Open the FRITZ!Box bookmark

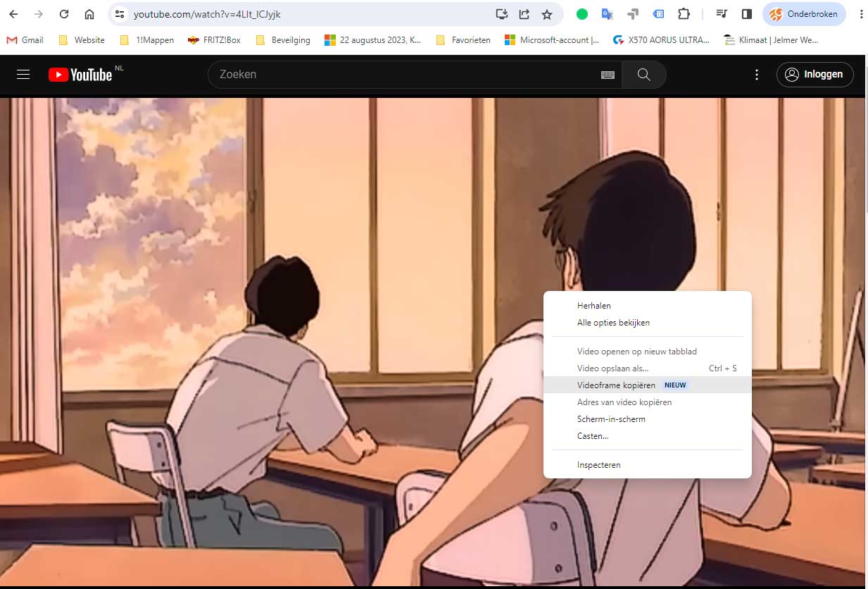pyautogui.click(x=215, y=40)
